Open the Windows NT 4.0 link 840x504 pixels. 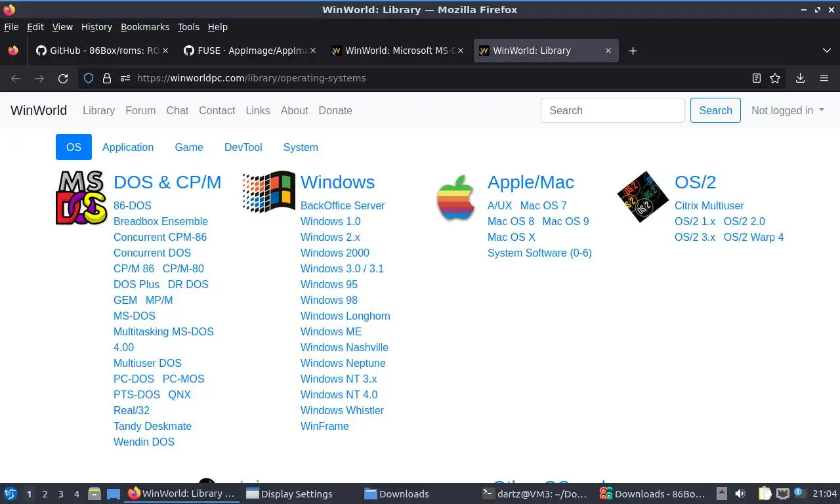339,394
